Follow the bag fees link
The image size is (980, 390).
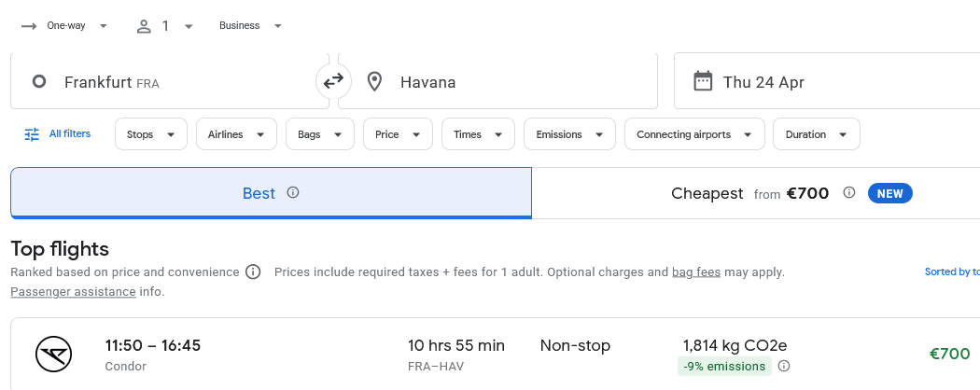(x=696, y=272)
